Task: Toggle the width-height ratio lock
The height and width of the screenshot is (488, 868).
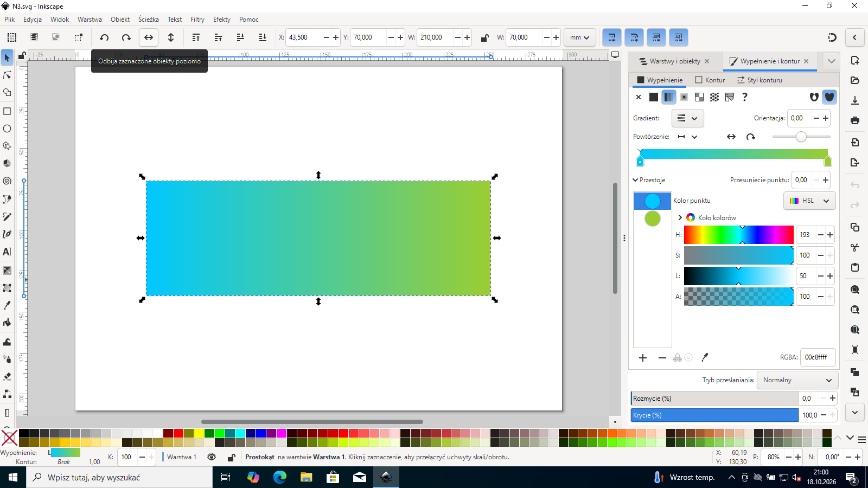Action: tap(484, 37)
